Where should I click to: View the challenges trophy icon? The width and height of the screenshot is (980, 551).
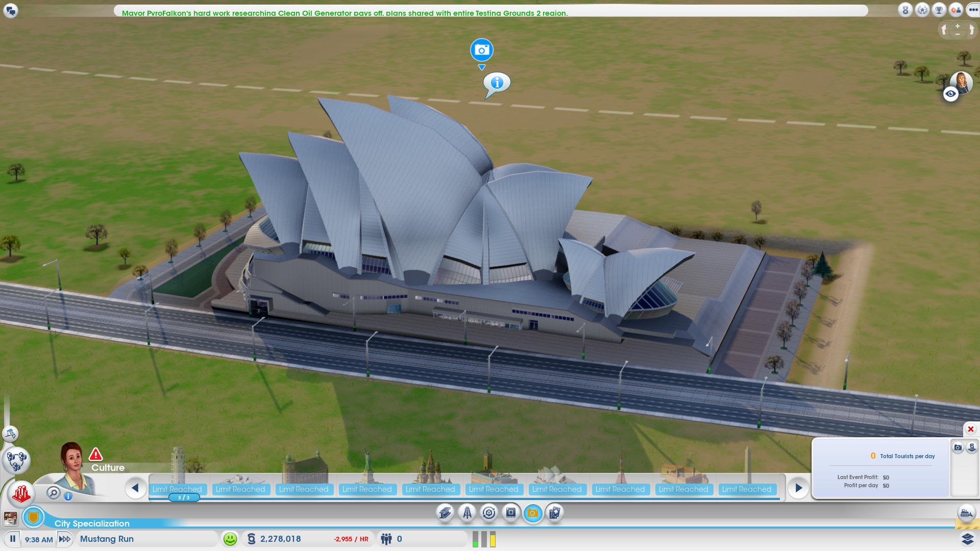click(938, 10)
